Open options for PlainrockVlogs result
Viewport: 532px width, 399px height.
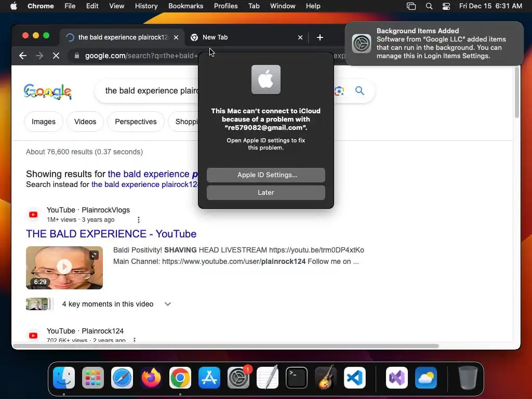(x=138, y=220)
